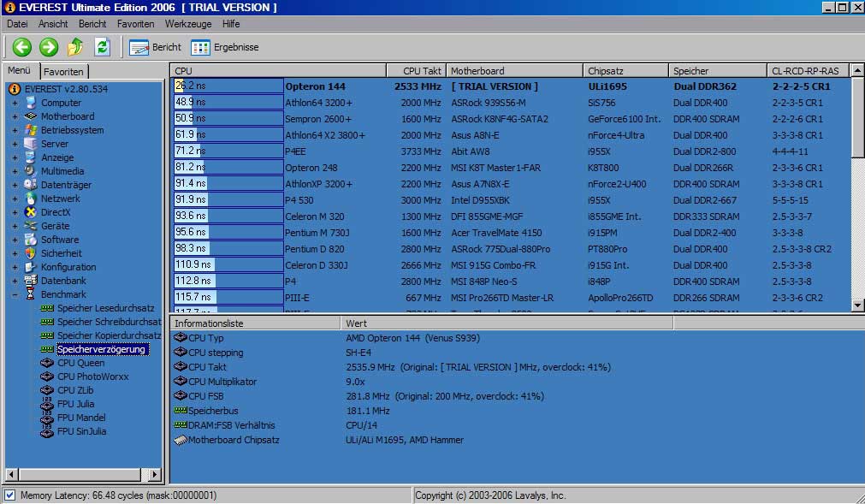
Task: Open the CPU PhotoWorxx benchmark
Action: 92,377
